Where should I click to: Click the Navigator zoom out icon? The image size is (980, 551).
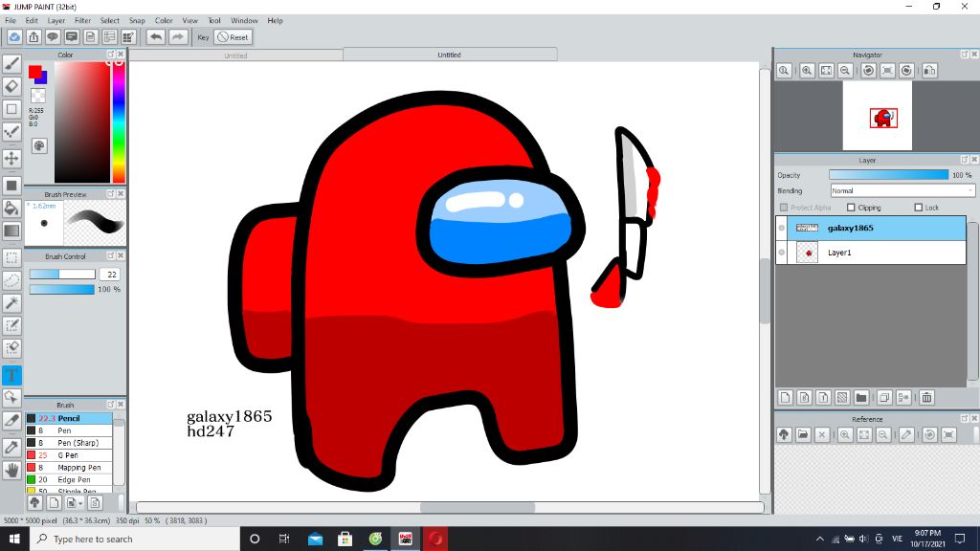845,71
